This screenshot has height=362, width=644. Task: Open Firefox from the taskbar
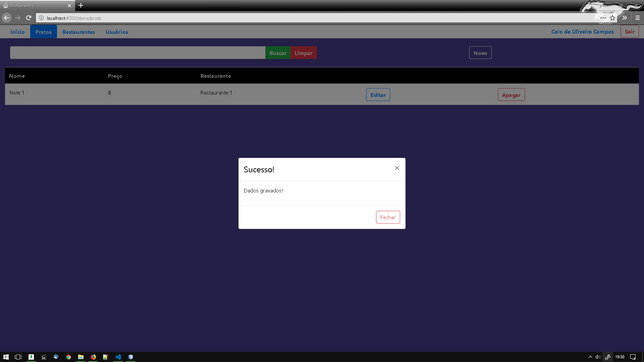coord(93,357)
